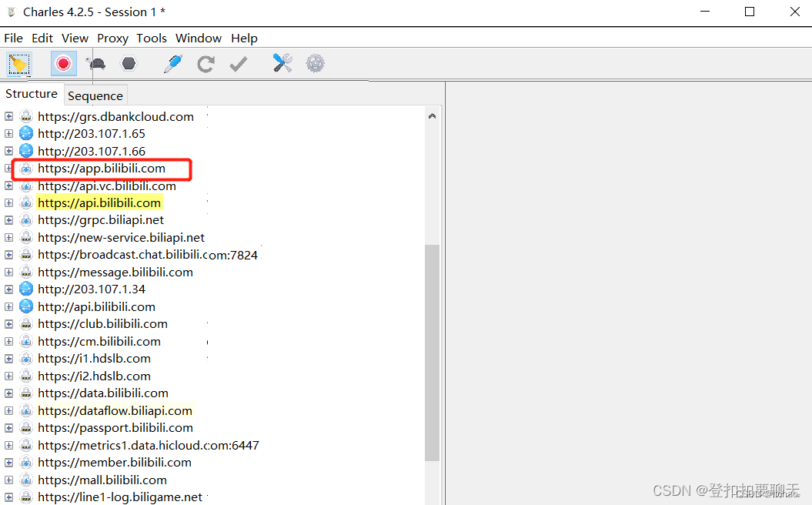Click host icon of cm.bilibili.com
The width and height of the screenshot is (812, 505).
tap(26, 341)
